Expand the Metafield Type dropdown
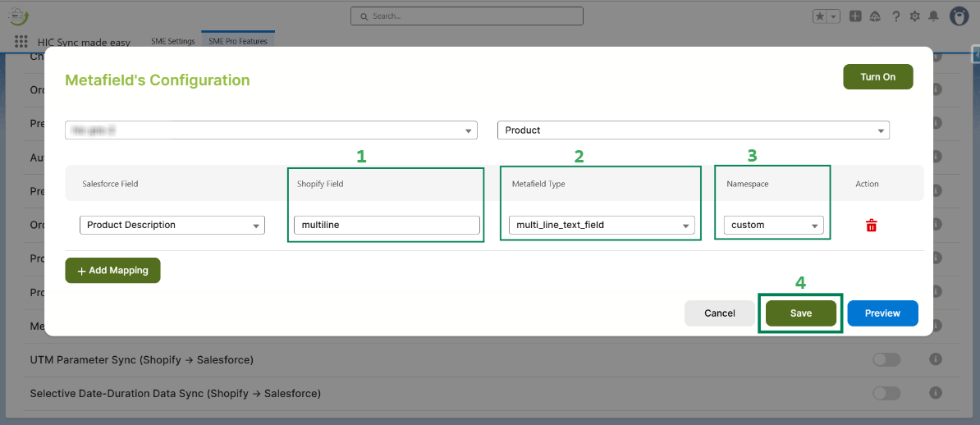980x425 pixels. (602, 225)
